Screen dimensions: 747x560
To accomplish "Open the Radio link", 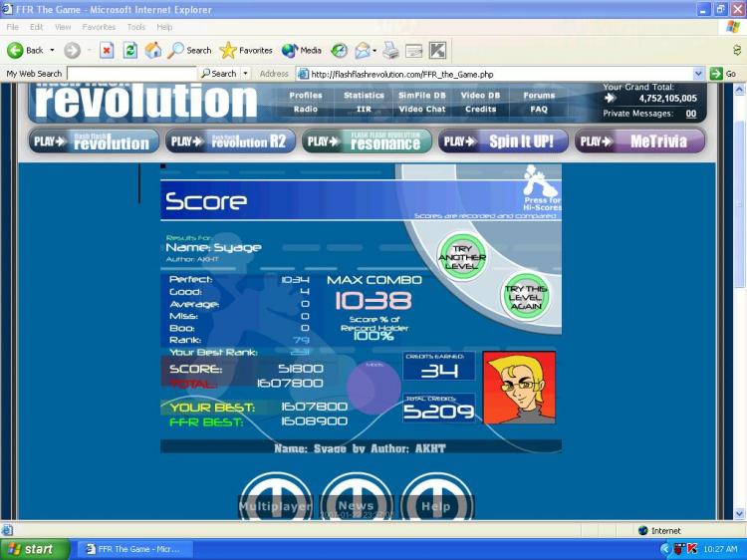I will [306, 110].
